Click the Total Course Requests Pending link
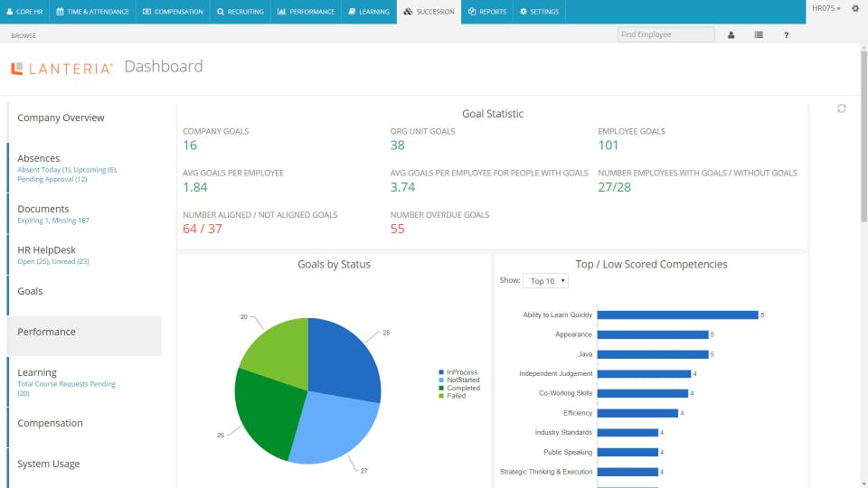 (66, 384)
